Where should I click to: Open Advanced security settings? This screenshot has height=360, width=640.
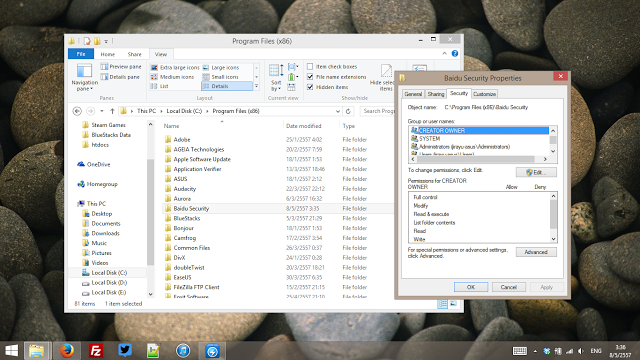pos(536,252)
